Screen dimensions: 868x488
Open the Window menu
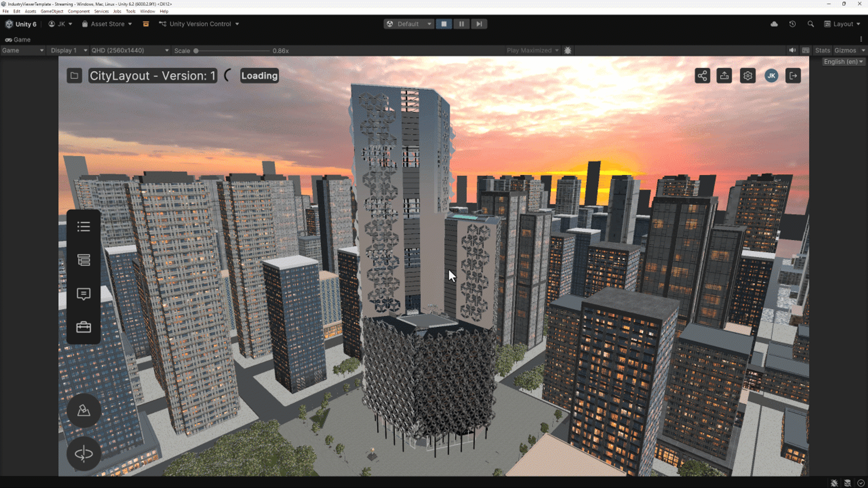pos(147,11)
